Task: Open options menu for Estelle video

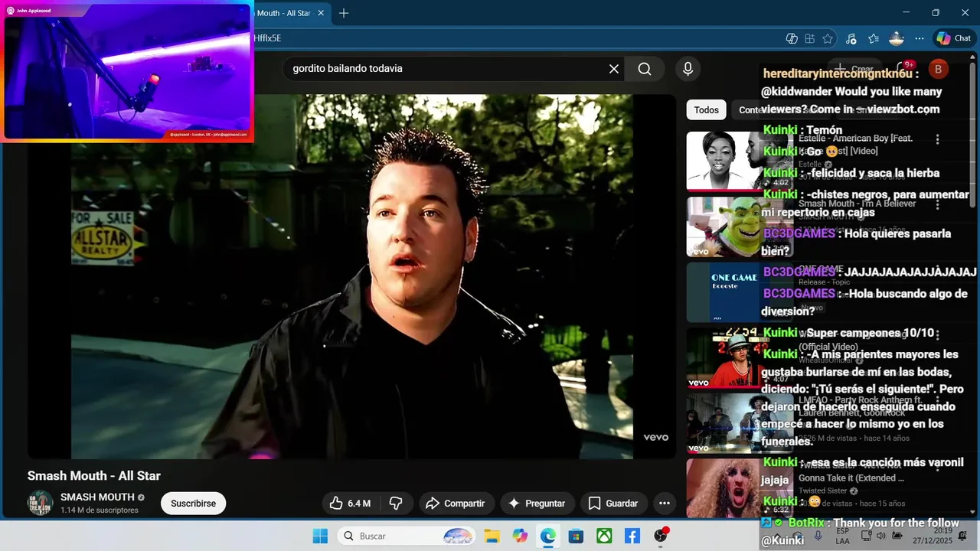Action: (937, 139)
